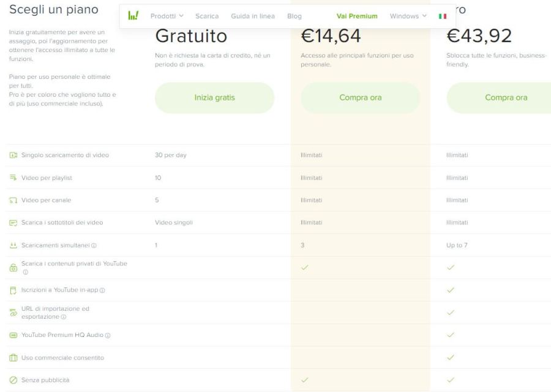The height and width of the screenshot is (392, 551).
Task: Click the 4K Download logo icon
Action: [x=133, y=16]
